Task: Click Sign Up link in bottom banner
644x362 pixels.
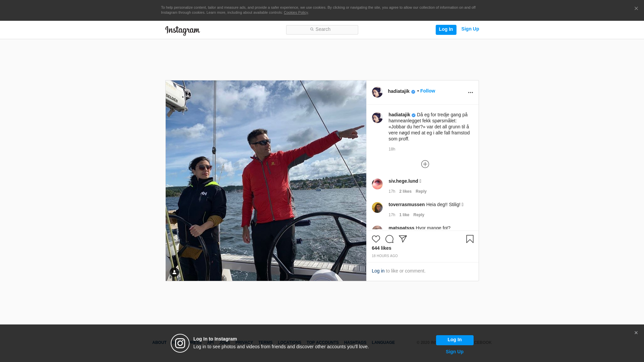Action: 454,352
